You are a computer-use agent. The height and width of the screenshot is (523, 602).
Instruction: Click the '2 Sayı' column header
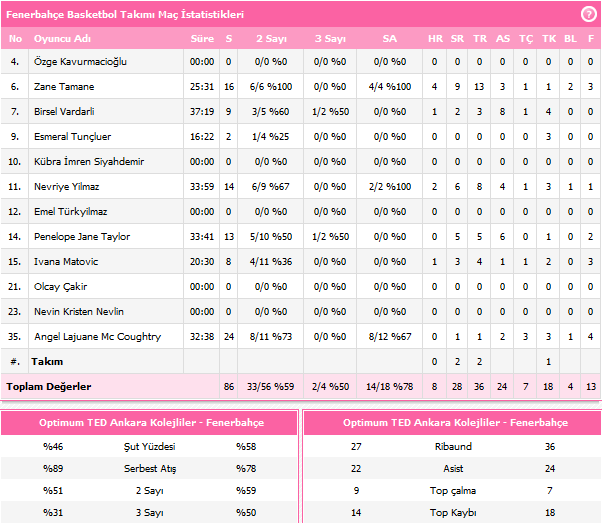(271, 38)
